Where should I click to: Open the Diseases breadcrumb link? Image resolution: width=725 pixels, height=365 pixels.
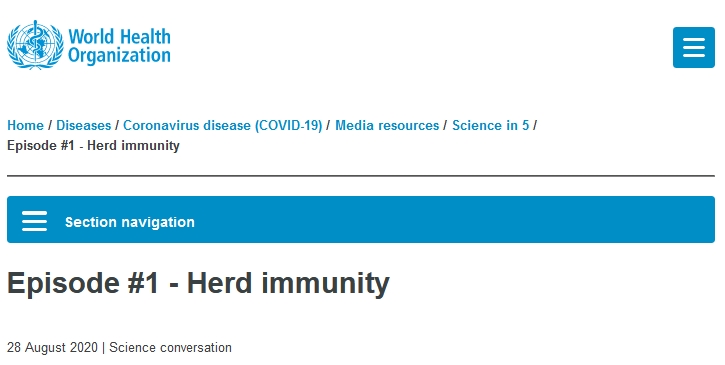[84, 125]
